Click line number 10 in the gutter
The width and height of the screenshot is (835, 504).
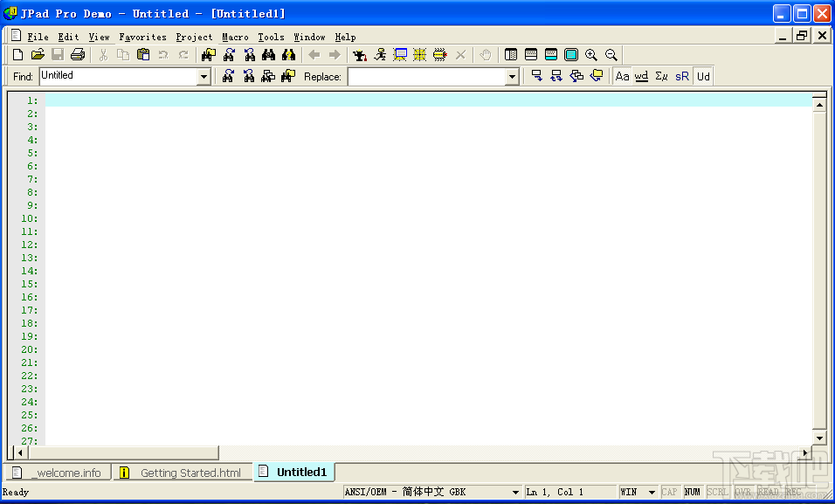(30, 218)
